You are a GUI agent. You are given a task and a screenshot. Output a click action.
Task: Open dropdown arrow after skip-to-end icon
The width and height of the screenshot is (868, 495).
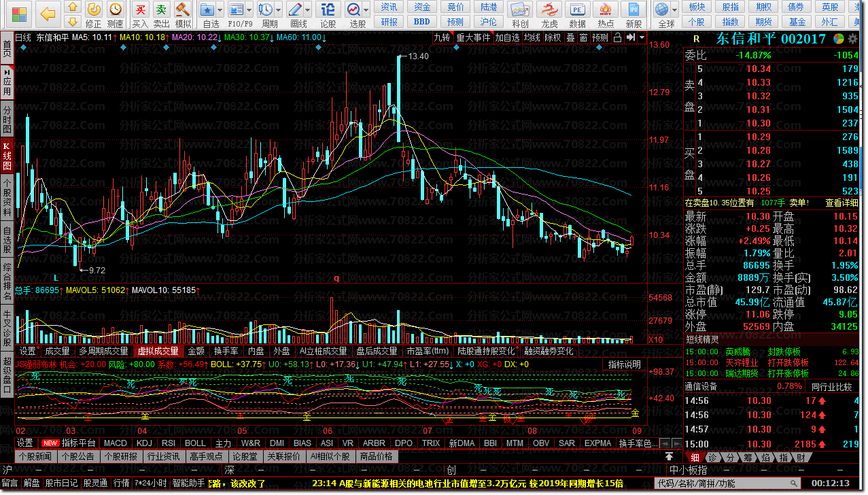tap(641, 37)
